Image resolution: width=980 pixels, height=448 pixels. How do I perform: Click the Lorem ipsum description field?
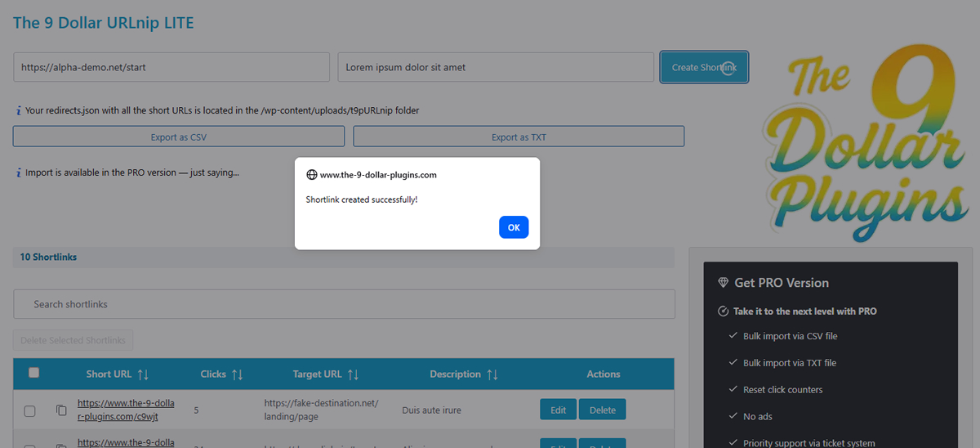click(496, 67)
